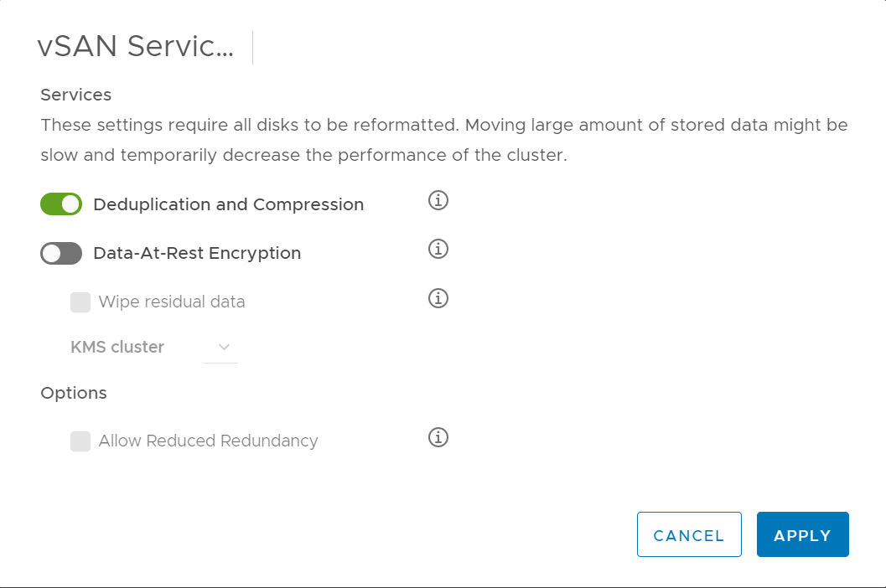Click info icon beside Wipe residual data

[438, 297]
